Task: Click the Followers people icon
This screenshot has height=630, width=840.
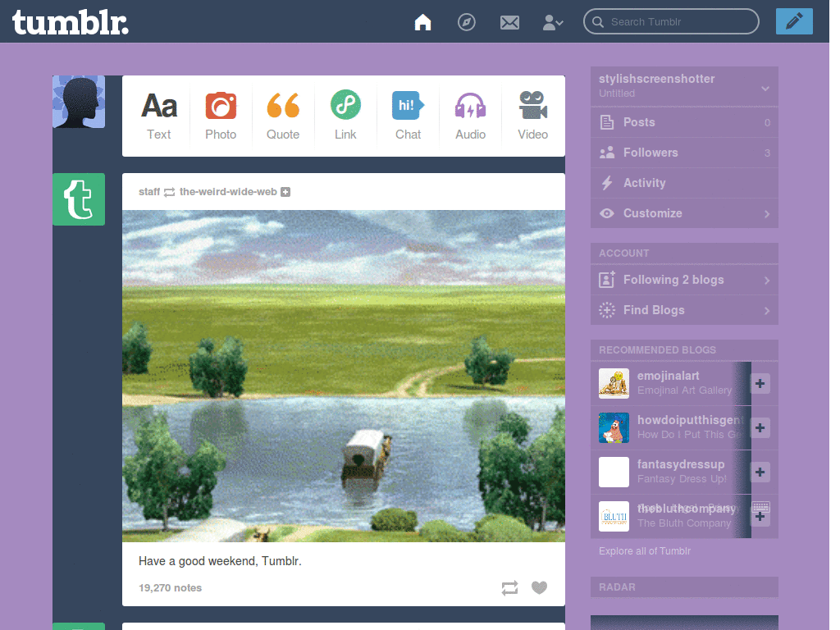Action: (x=607, y=153)
